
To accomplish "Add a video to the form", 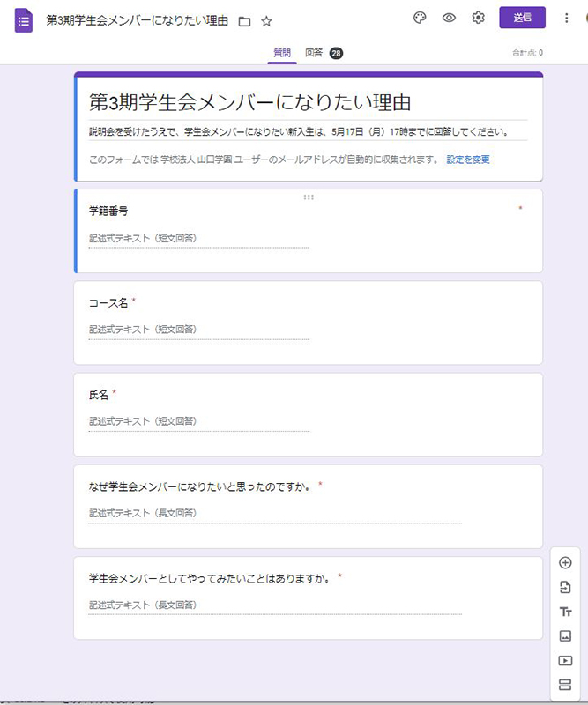I will 565,660.
